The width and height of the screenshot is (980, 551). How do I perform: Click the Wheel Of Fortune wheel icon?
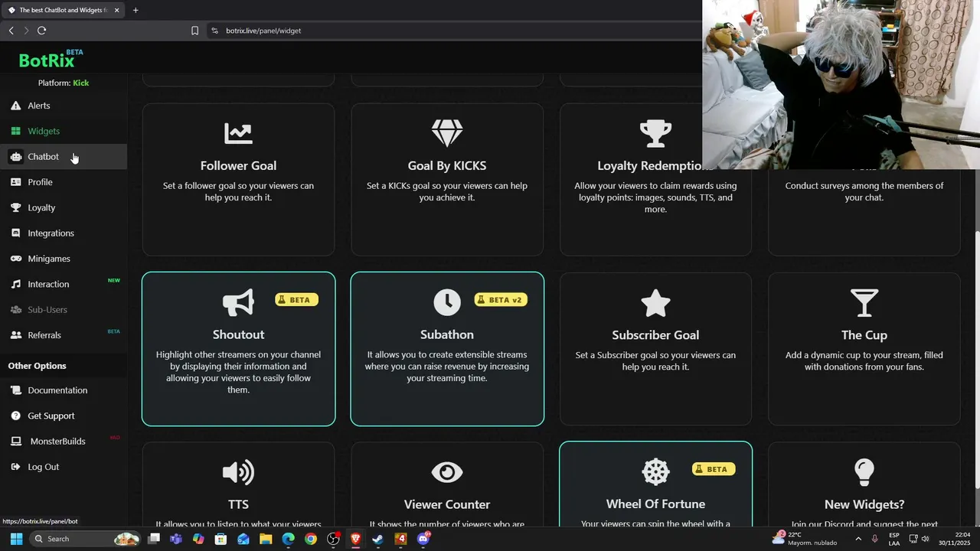tap(655, 472)
